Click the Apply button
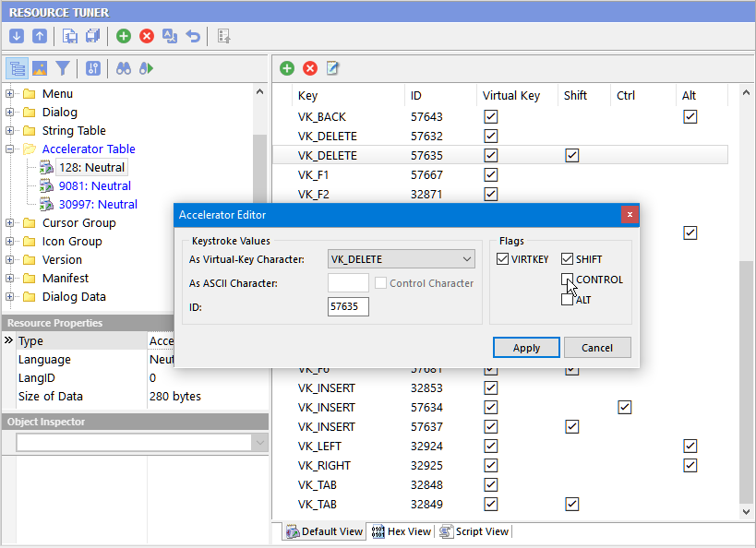The width and height of the screenshot is (756, 548). [x=526, y=348]
